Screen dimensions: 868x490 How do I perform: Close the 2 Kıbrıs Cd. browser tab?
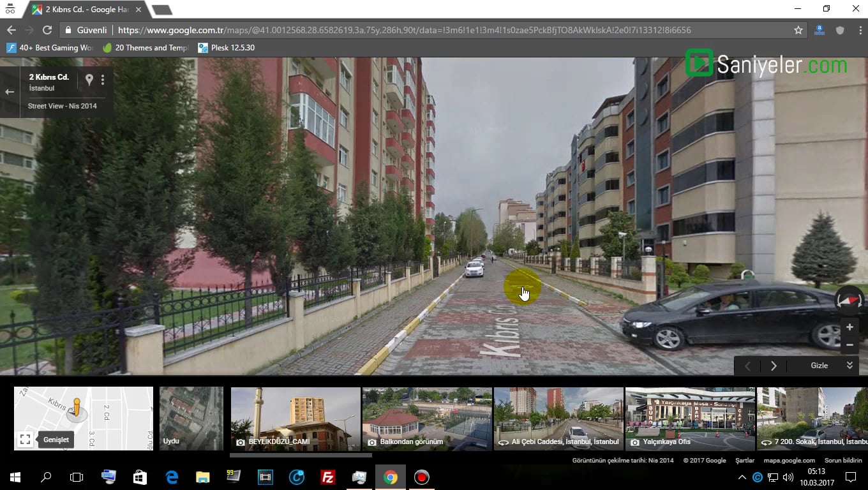click(138, 10)
